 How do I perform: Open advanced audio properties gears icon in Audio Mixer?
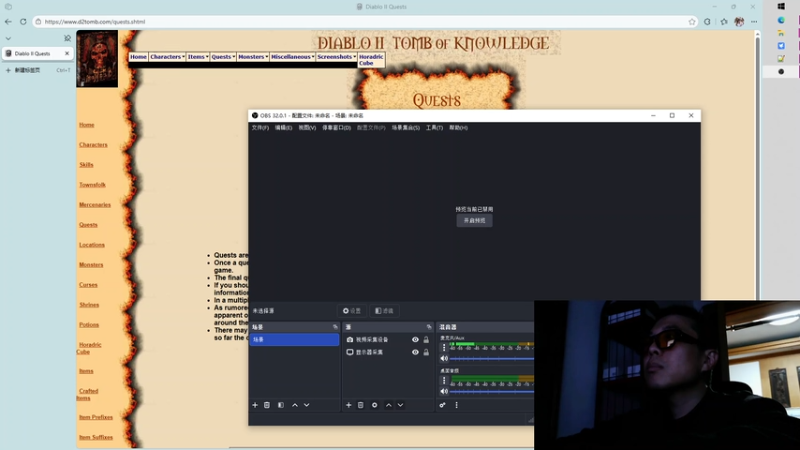pyautogui.click(x=442, y=405)
